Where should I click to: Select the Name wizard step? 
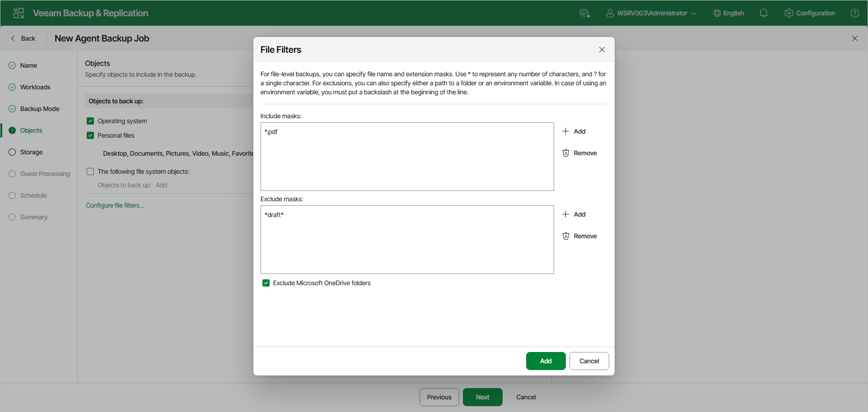(28, 65)
